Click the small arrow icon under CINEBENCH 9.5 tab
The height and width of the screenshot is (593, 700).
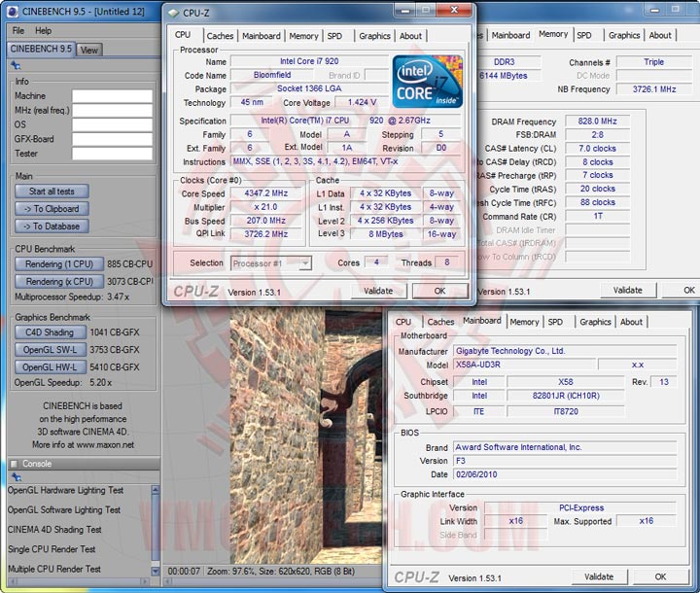16,66
